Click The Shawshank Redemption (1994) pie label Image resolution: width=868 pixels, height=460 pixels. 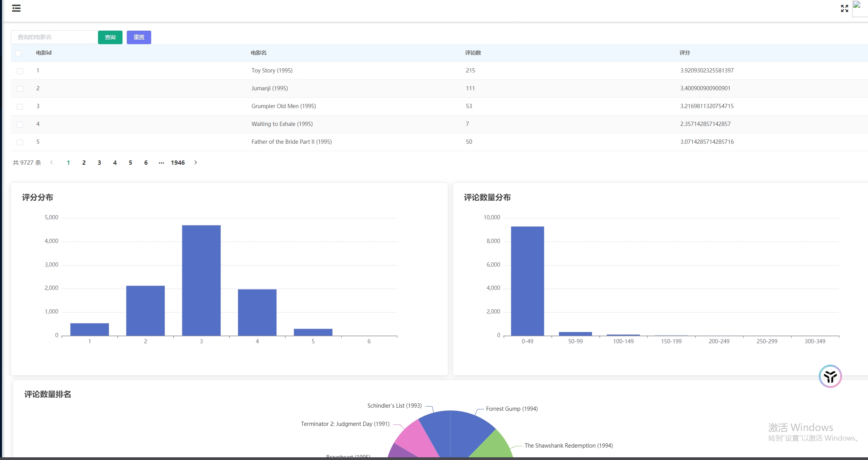click(x=568, y=446)
